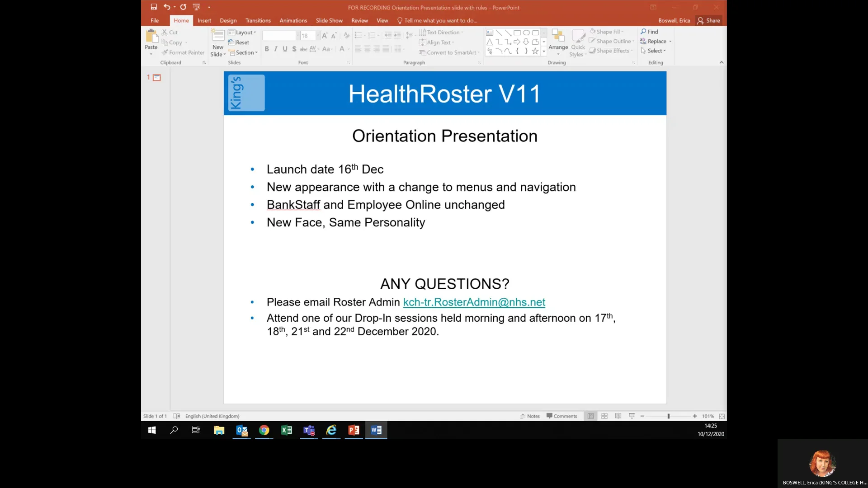
Task: Switch to Slide Sorter view icon
Action: [604, 416]
